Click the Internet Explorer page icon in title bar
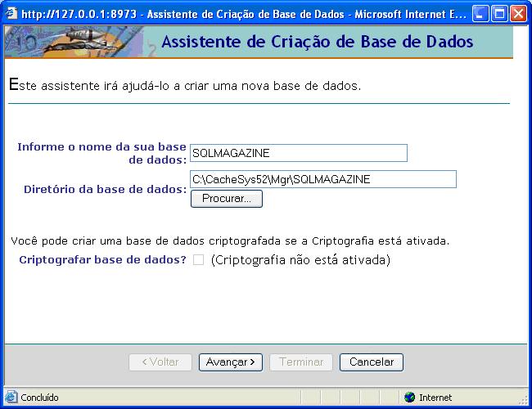Image resolution: width=532 pixels, height=409 pixels. [11, 14]
